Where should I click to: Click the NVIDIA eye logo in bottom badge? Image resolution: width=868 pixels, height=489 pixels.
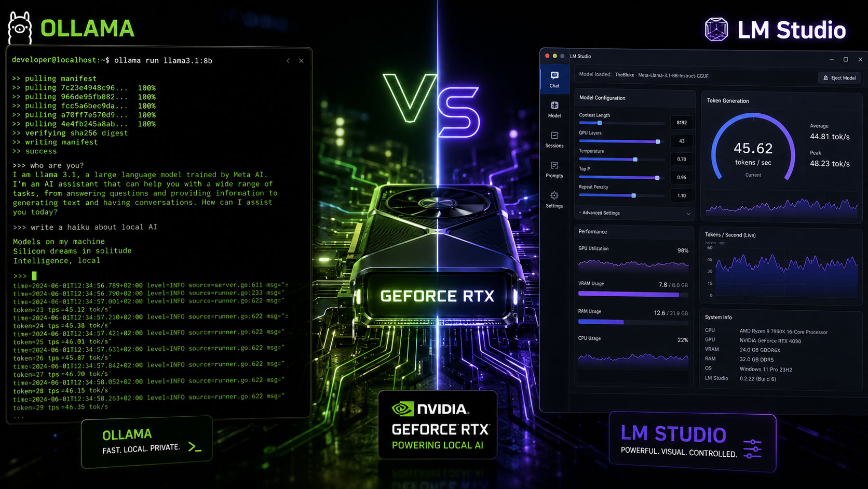click(402, 409)
